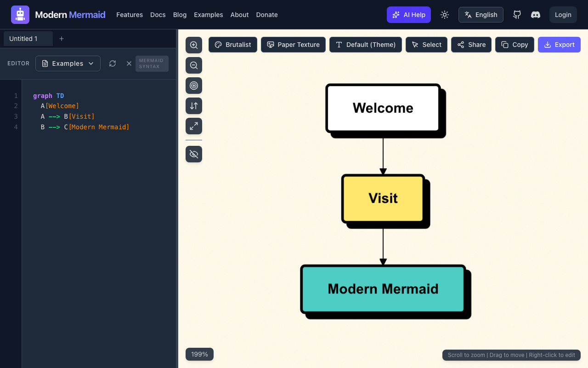Viewport: 588px width, 368px height.
Task: Click the Modern Mermaid title text
Action: click(70, 15)
